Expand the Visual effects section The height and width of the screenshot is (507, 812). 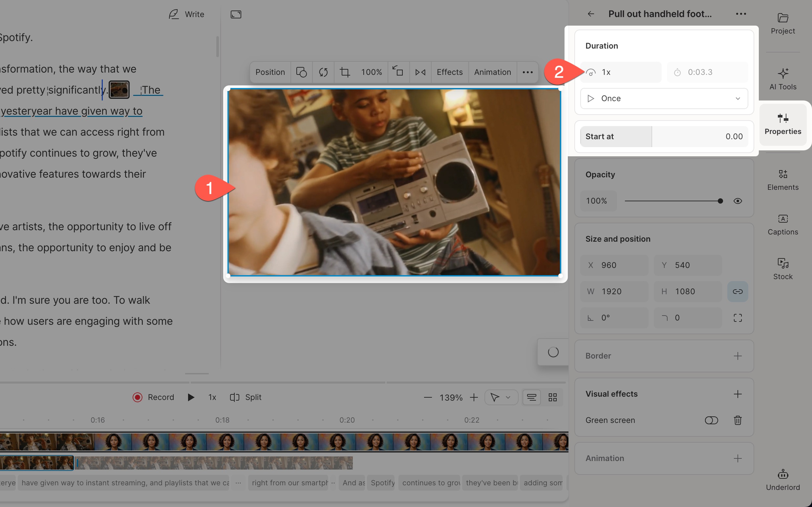tap(738, 394)
